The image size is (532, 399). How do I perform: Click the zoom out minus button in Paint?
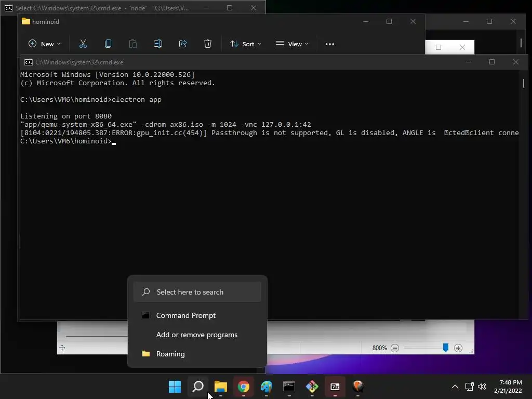pos(395,348)
